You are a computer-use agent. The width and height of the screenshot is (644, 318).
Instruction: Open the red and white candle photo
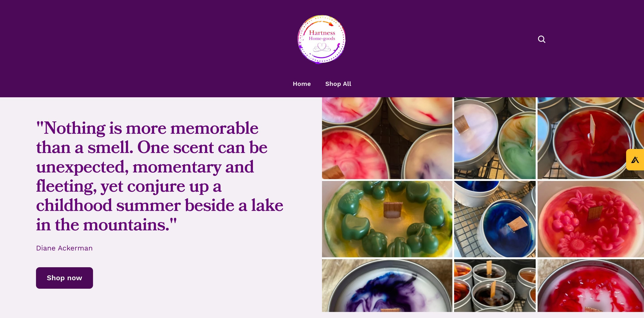pyautogui.click(x=591, y=285)
